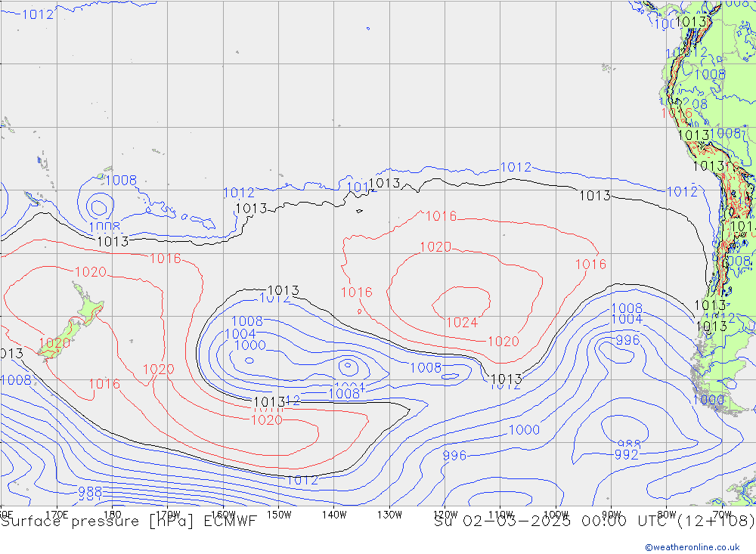Click the Surface pressure ECMWF title text

coord(129,522)
